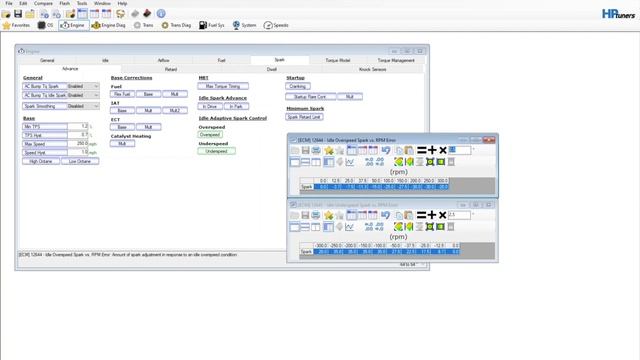640x360 pixels.
Task: Open Max Torque Timing table
Action: point(223,87)
